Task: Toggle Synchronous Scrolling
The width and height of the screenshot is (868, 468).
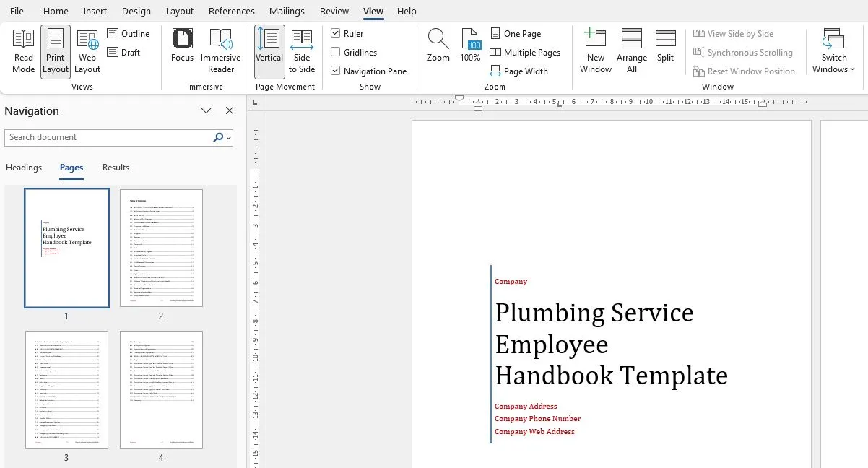Action: 743,53
